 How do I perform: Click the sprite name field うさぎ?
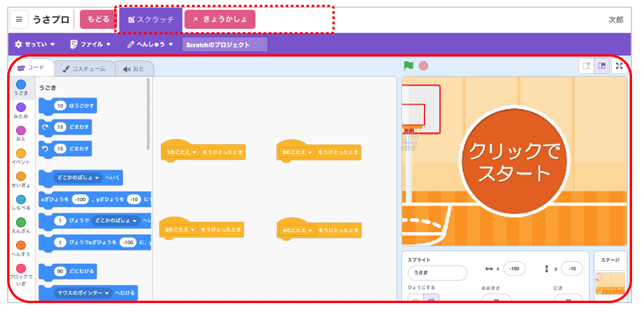pos(437,273)
